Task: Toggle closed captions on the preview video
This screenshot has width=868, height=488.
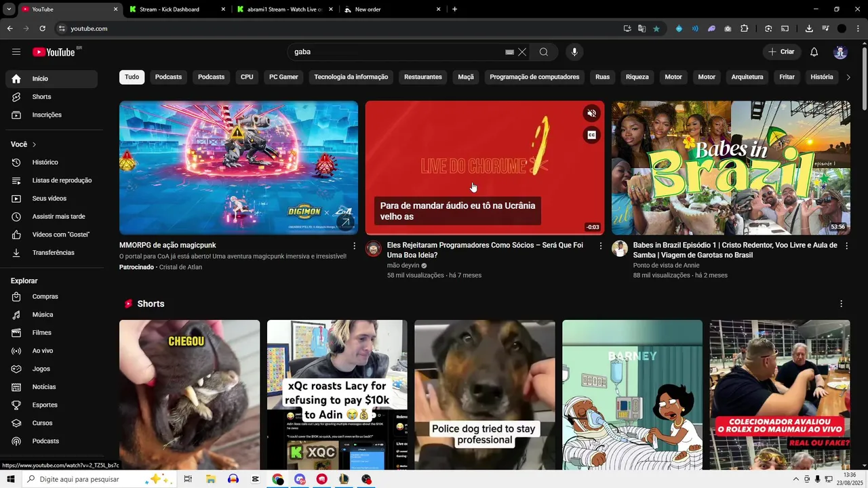Action: pos(591,135)
